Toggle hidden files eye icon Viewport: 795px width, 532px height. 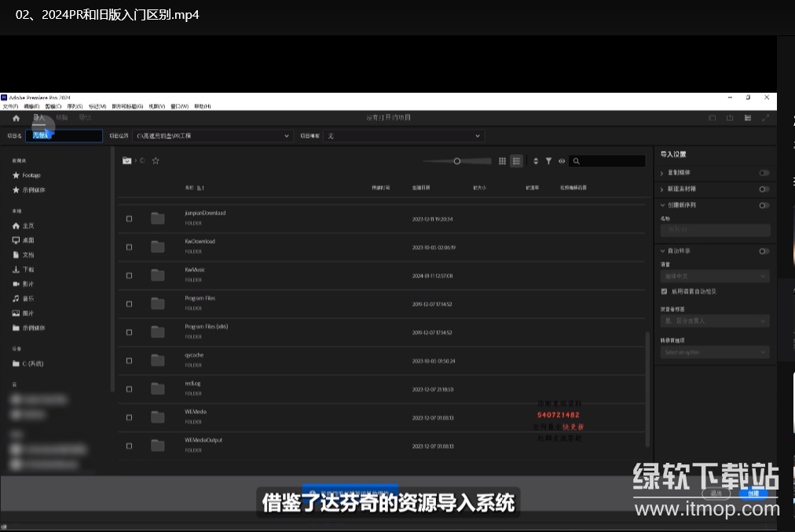pos(562,161)
